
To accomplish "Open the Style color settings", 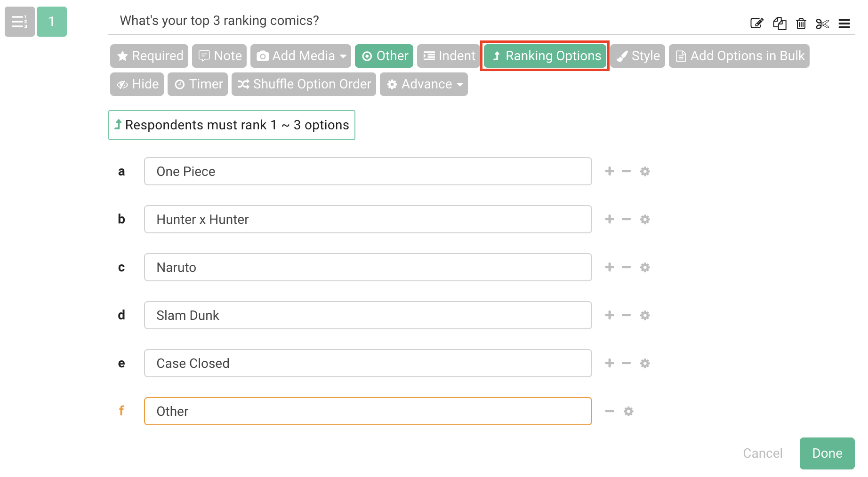I will point(638,56).
